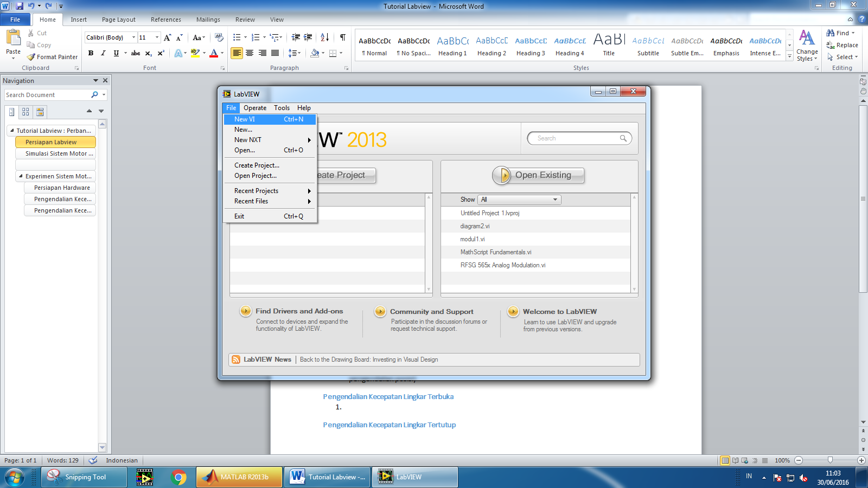Viewport: 868px width, 488px height.
Task: Open the Insert ribbon tab
Action: 79,20
